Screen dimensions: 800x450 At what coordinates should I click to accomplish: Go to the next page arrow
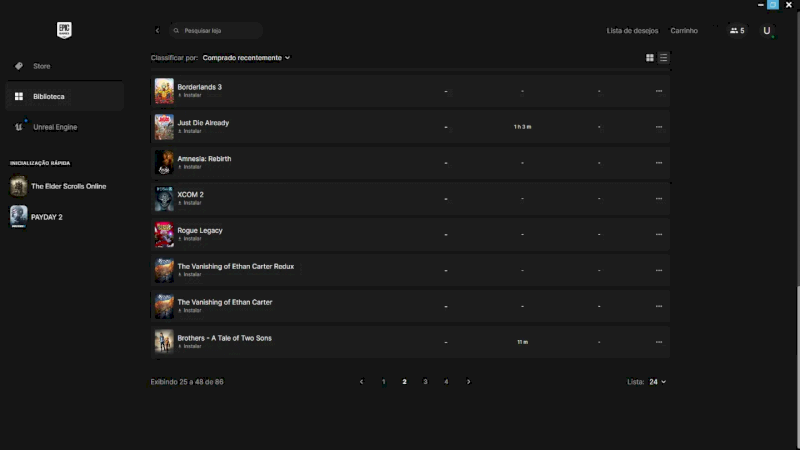468,382
